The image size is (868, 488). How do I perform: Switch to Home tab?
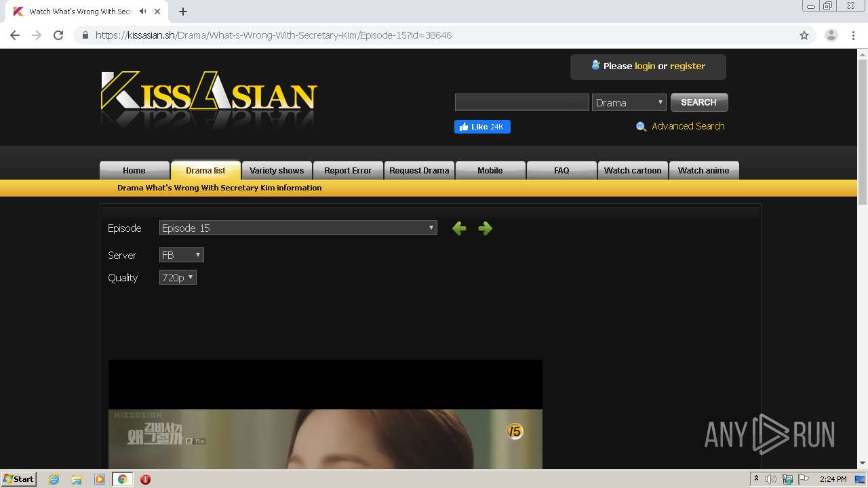134,170
